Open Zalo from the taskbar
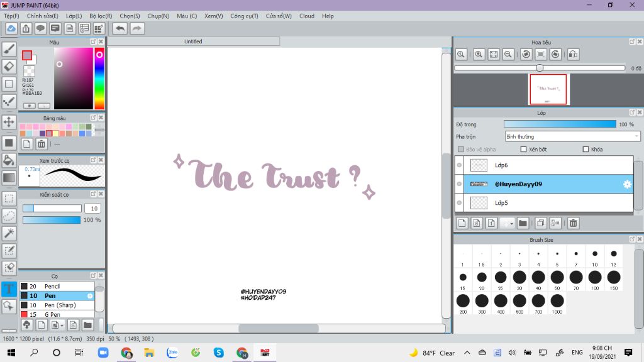This screenshot has height=362, width=644. click(172, 353)
